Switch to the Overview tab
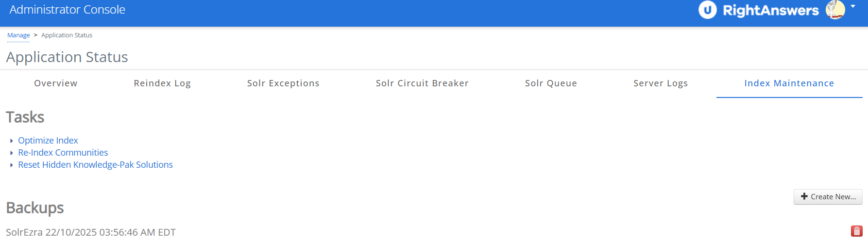The image size is (868, 241). [55, 83]
